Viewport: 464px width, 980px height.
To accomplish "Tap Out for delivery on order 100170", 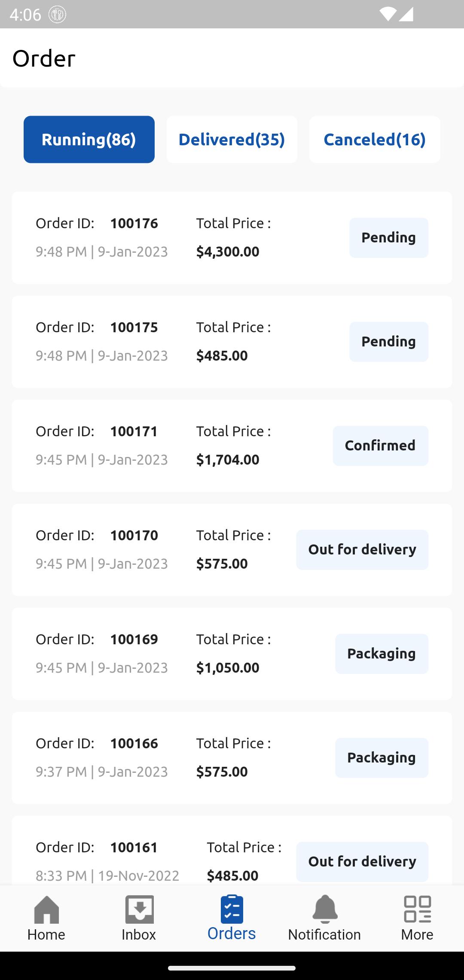I will [x=362, y=550].
